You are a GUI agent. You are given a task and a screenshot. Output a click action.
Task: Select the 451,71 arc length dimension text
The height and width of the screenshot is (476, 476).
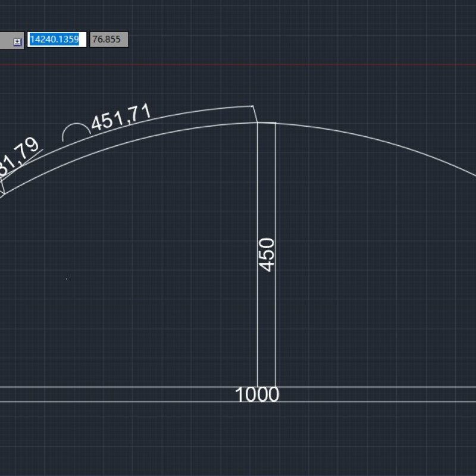(x=121, y=117)
